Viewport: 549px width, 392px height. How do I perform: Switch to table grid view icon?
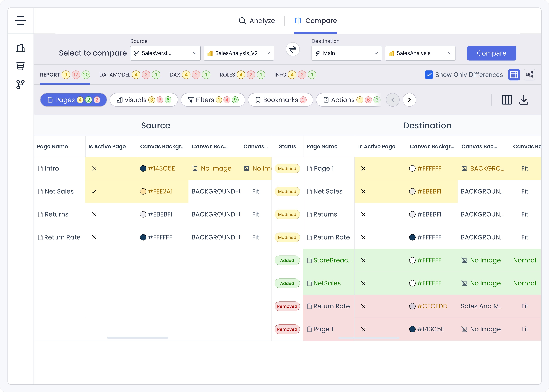click(x=514, y=75)
